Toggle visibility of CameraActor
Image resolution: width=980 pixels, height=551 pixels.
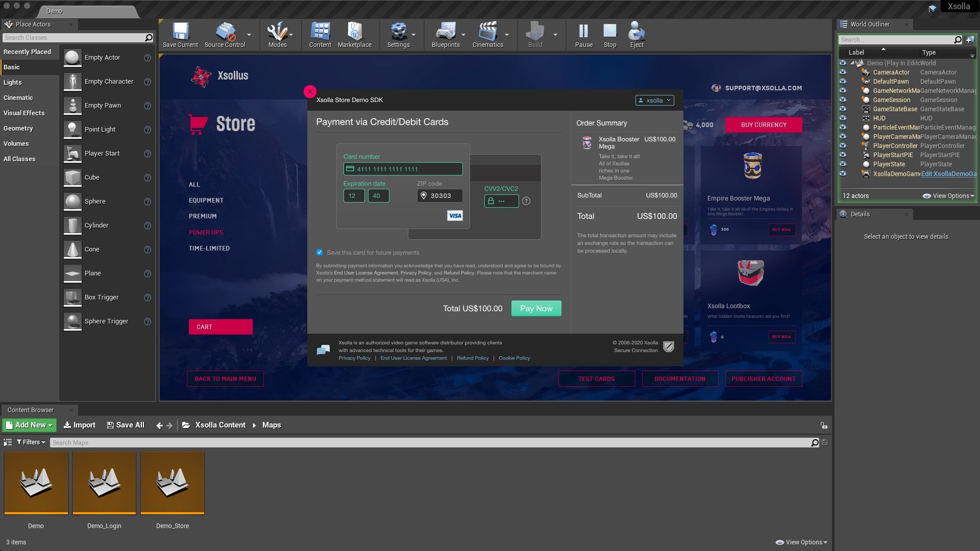843,72
